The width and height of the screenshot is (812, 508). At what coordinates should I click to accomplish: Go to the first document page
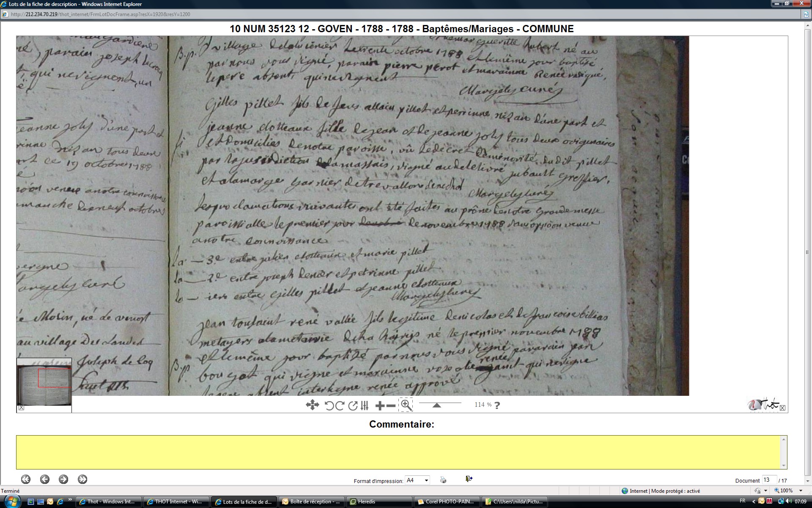click(26, 479)
